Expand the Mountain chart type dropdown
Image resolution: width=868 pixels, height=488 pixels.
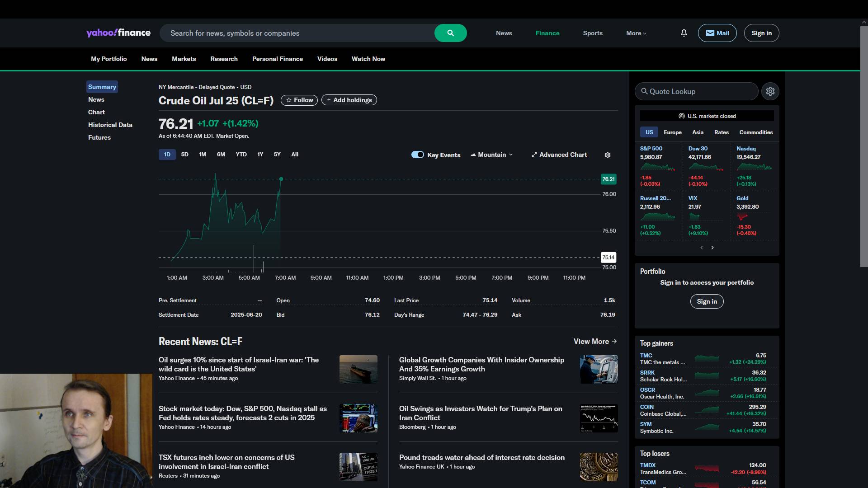[492, 155]
